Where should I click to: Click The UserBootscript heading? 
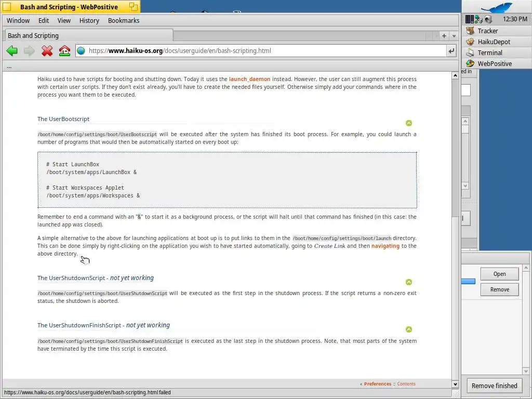(63, 119)
